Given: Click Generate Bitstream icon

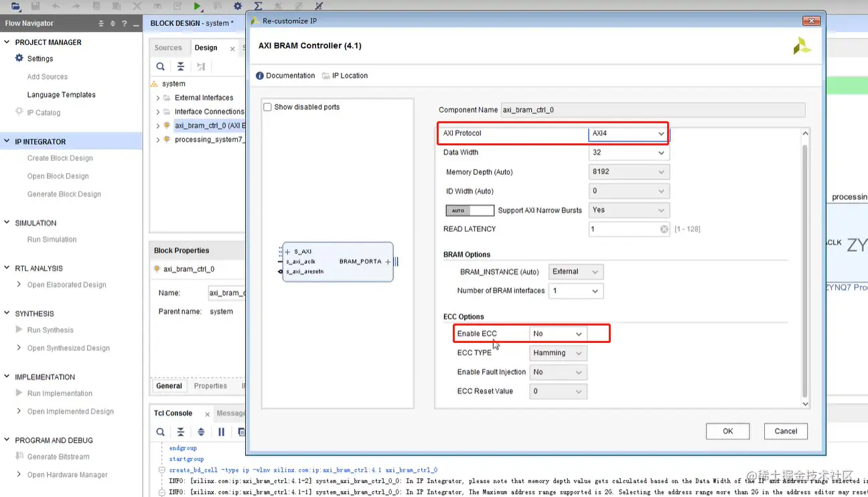Looking at the screenshot, I should tap(19, 456).
